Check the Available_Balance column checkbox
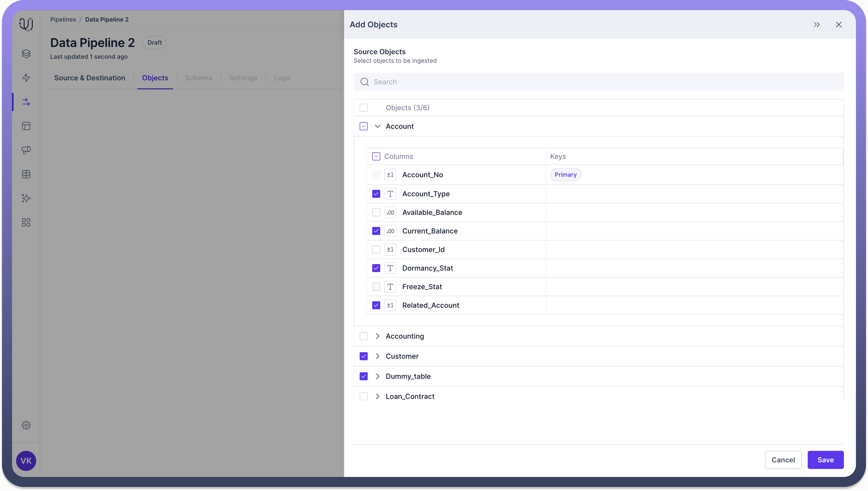 click(x=376, y=212)
